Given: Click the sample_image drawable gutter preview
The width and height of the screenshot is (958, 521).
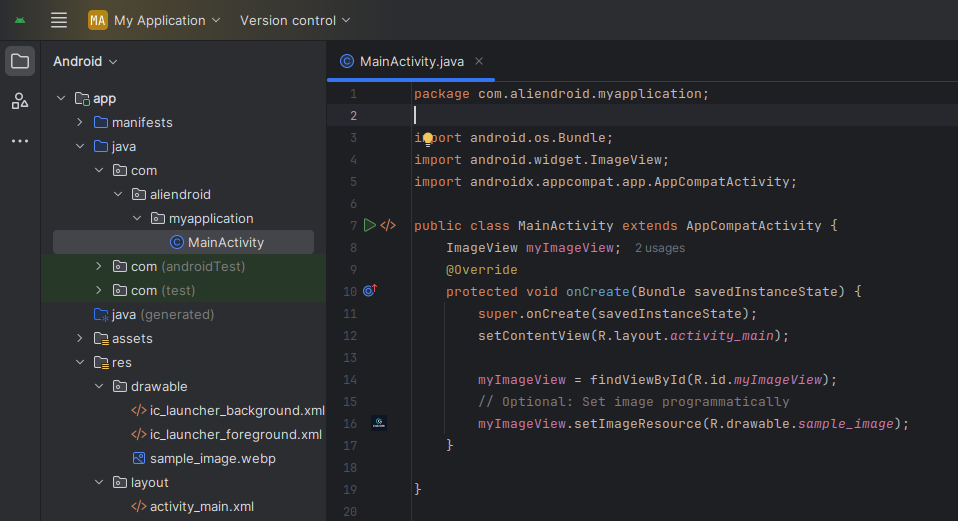Looking at the screenshot, I should (379, 423).
